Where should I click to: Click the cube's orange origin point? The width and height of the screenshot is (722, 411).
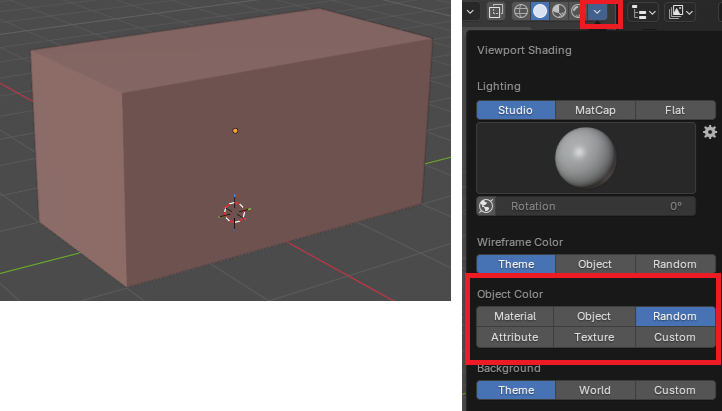click(235, 131)
